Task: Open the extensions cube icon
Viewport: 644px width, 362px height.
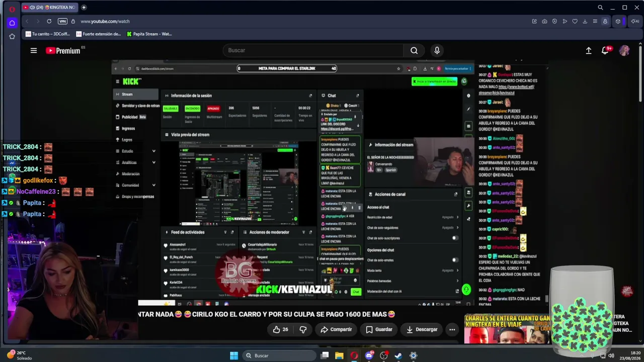Action: (618, 21)
